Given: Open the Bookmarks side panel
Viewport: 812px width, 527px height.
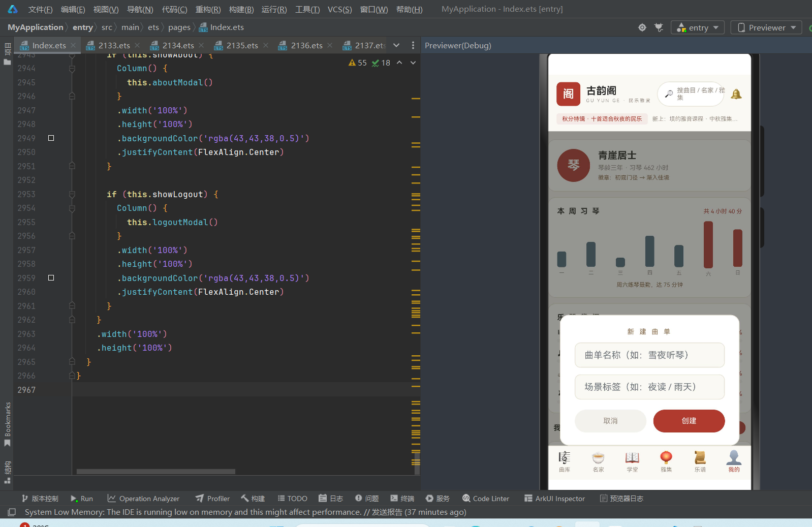Looking at the screenshot, I should [x=7, y=424].
